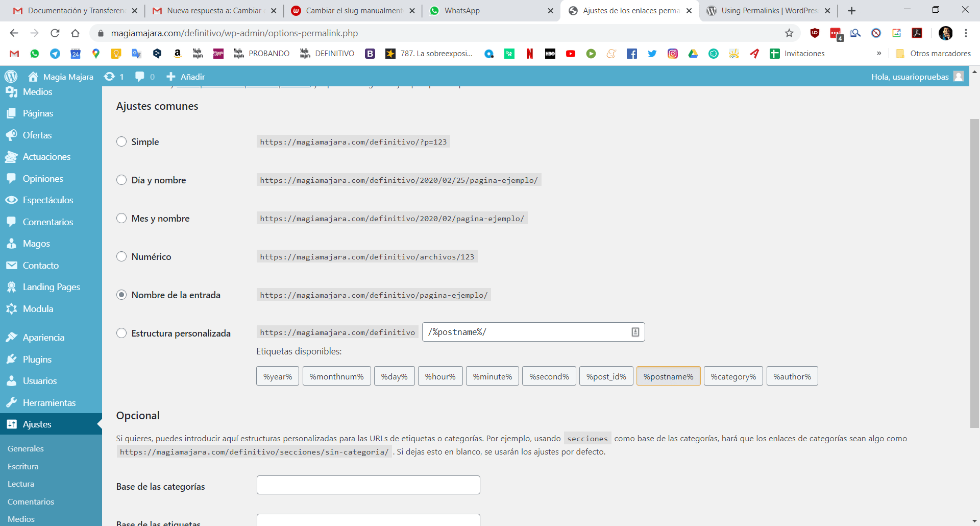Select the Simple permalink option
The height and width of the screenshot is (526, 980).
121,141
